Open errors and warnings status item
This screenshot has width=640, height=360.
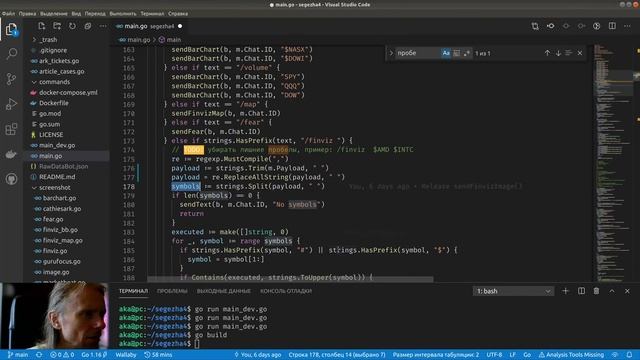click(x=62, y=355)
